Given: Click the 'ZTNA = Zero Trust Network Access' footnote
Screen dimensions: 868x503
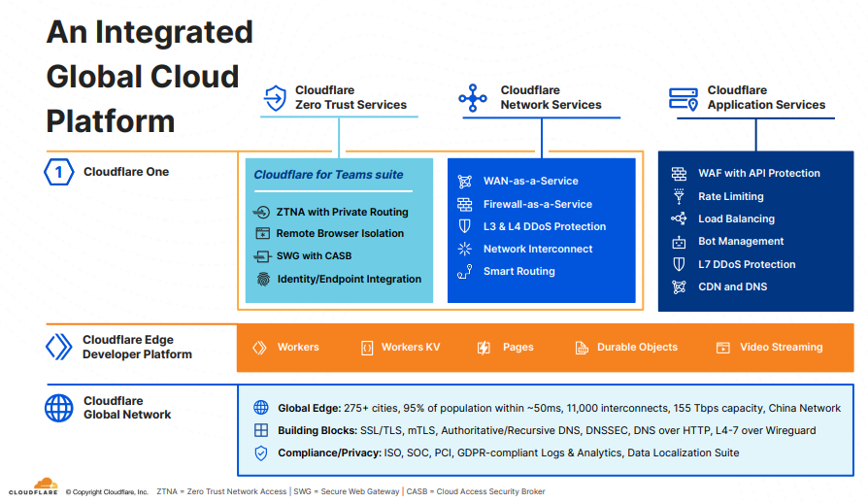Looking at the screenshot, I should 221,491.
